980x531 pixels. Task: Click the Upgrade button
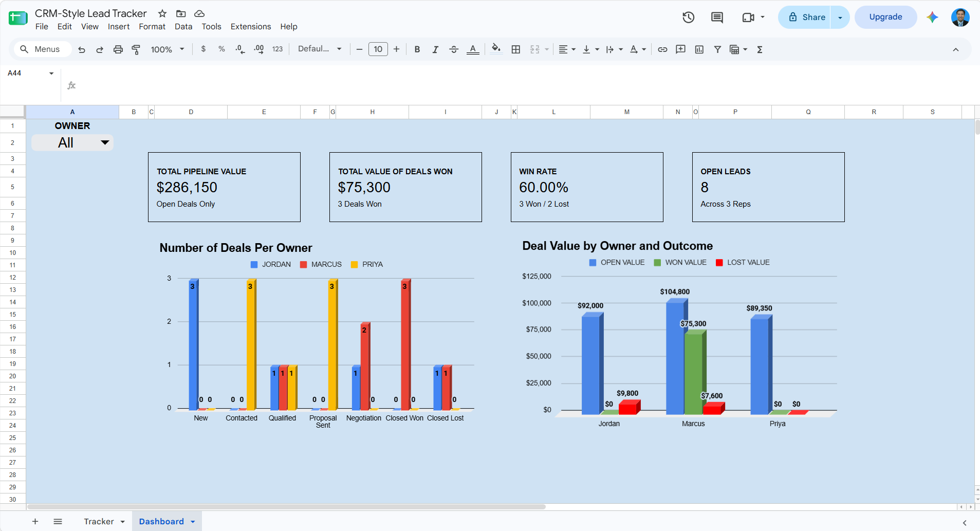(x=885, y=17)
